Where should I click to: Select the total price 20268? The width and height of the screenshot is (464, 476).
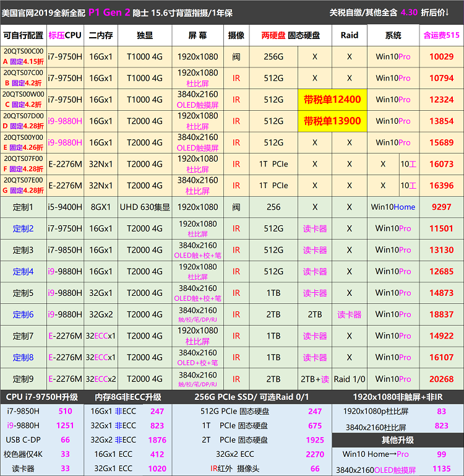click(441, 379)
